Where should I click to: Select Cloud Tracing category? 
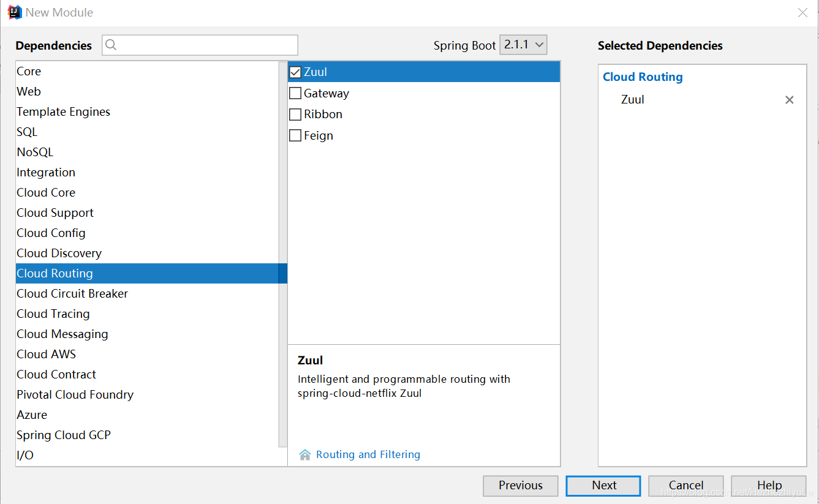pyautogui.click(x=147, y=314)
